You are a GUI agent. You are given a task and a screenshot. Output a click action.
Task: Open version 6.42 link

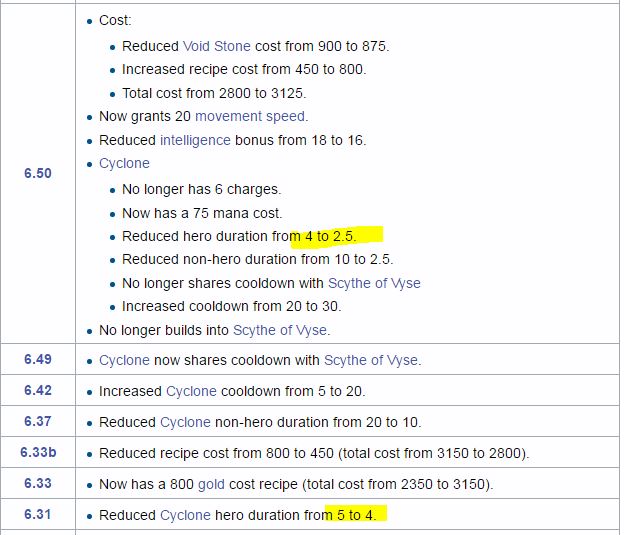click(x=38, y=390)
